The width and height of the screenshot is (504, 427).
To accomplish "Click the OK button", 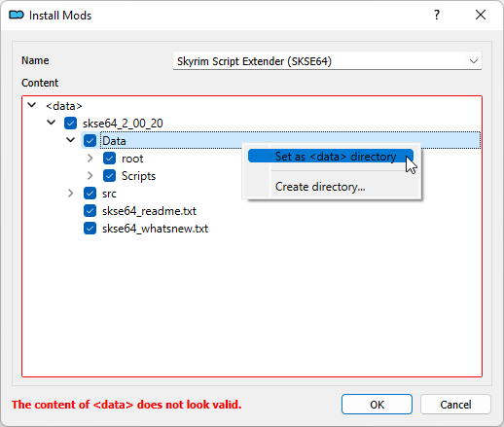I will point(377,405).
